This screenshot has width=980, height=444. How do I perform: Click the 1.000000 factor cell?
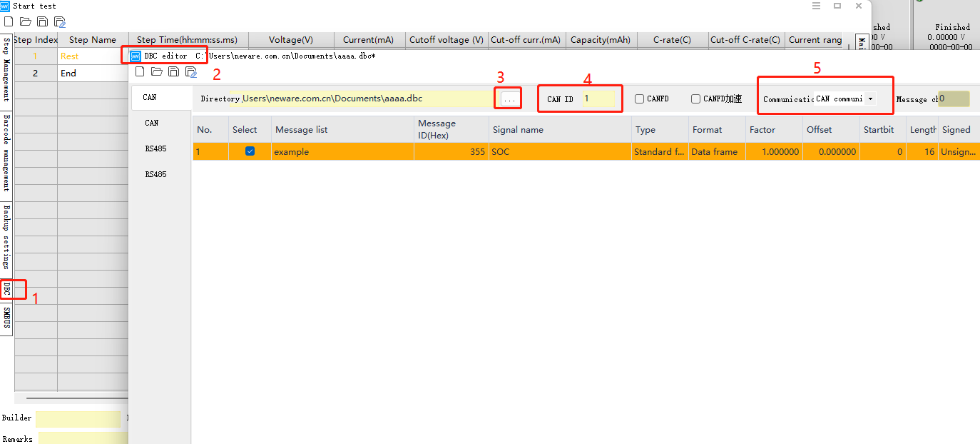(774, 151)
